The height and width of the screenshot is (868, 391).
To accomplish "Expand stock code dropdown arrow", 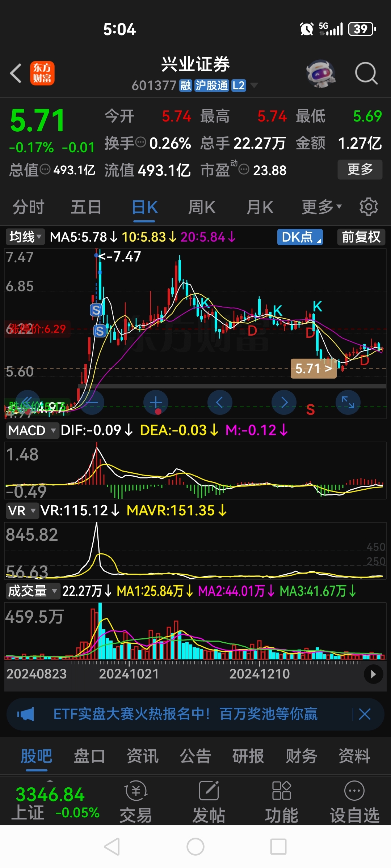I will [x=254, y=86].
